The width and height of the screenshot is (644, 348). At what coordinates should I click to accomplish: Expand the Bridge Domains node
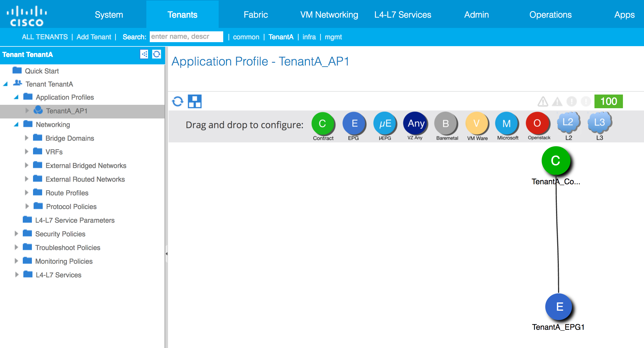26,138
